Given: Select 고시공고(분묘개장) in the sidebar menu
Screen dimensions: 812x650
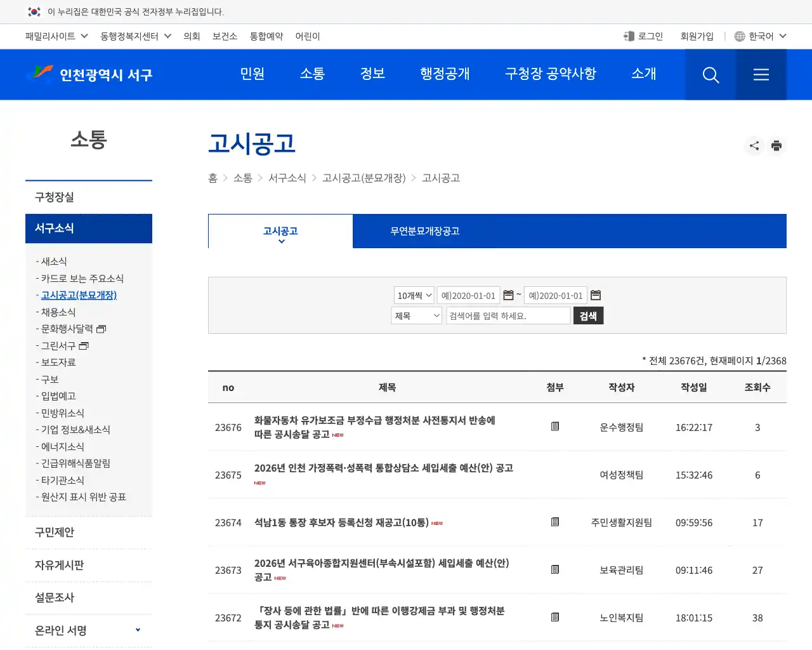Looking at the screenshot, I should 78,295.
